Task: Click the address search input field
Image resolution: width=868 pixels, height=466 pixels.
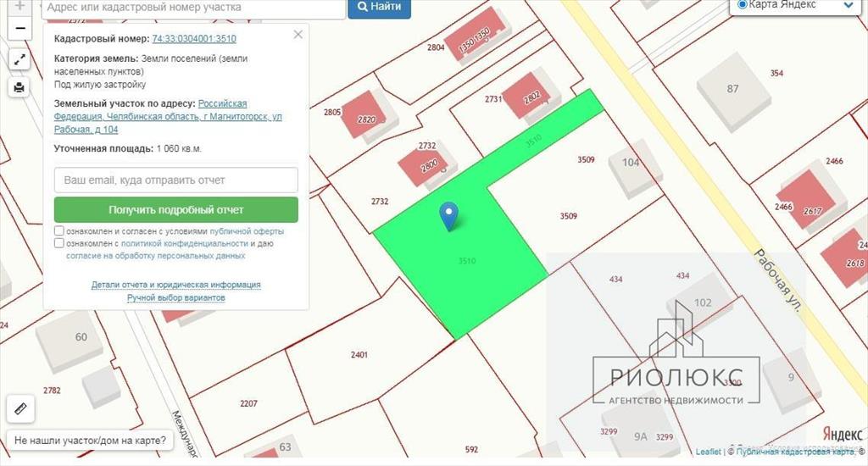Action: (x=193, y=8)
